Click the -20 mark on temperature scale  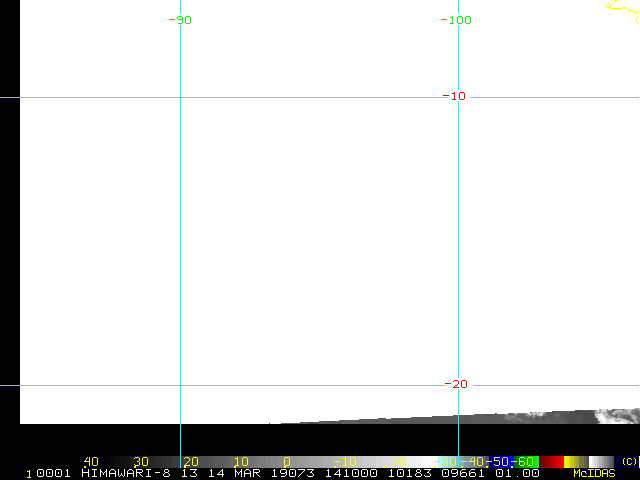pyautogui.click(x=396, y=462)
